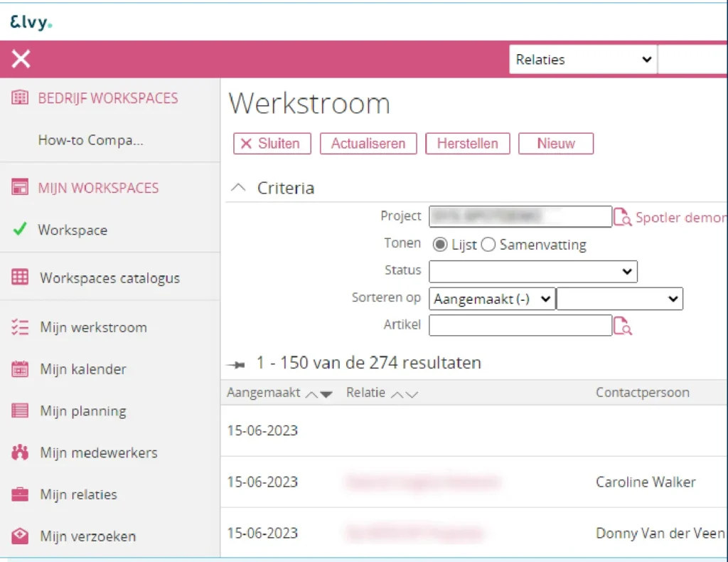This screenshot has height=562, width=728.
Task: Open the Artikel lookup search icon
Action: pos(622,326)
